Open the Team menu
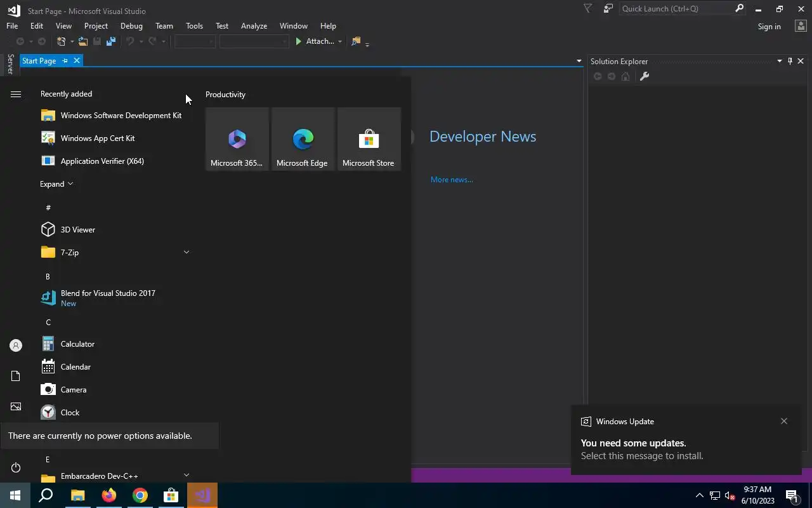 click(164, 26)
